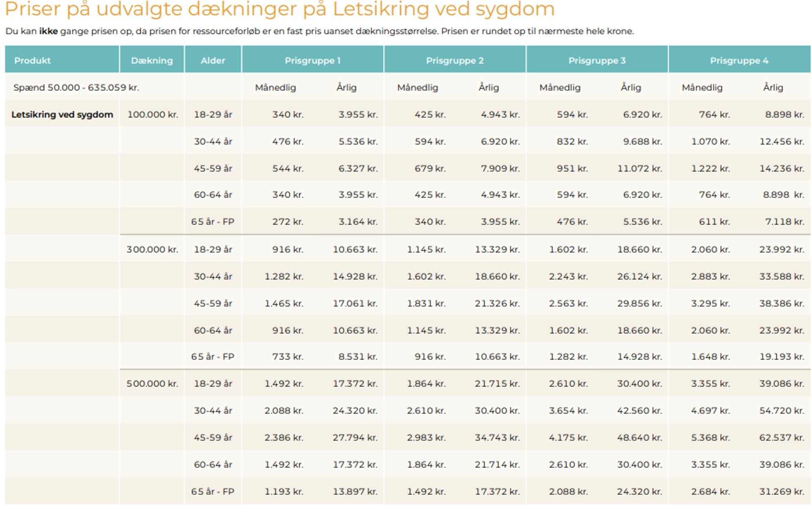The height and width of the screenshot is (505, 812).
Task: Click the '300.000 kr.' coverage cell
Action: [152, 249]
